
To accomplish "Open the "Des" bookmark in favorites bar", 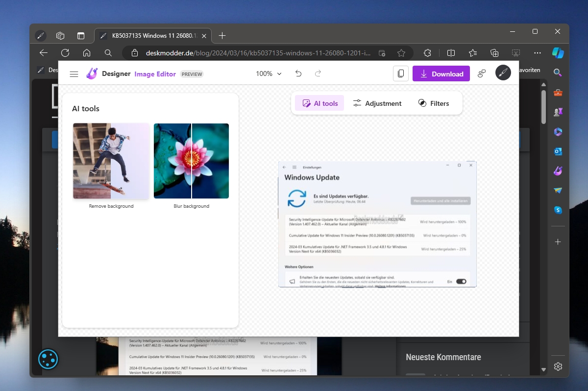I will point(48,70).
